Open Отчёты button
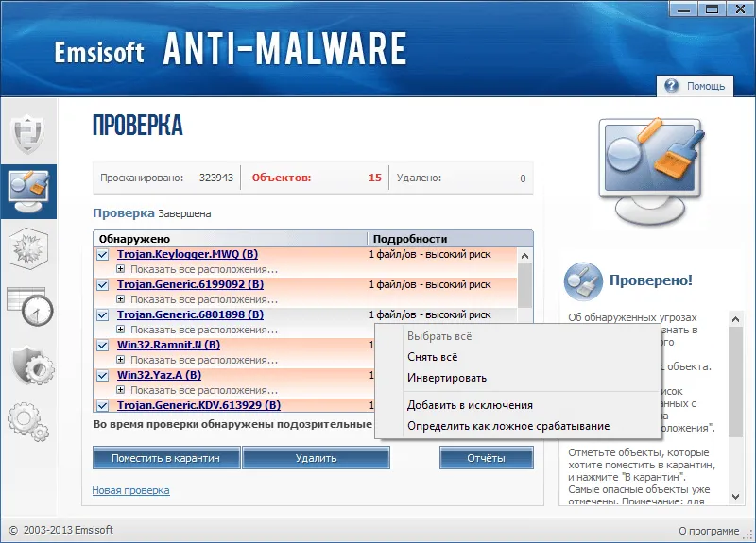The height and width of the screenshot is (543, 756). [487, 458]
